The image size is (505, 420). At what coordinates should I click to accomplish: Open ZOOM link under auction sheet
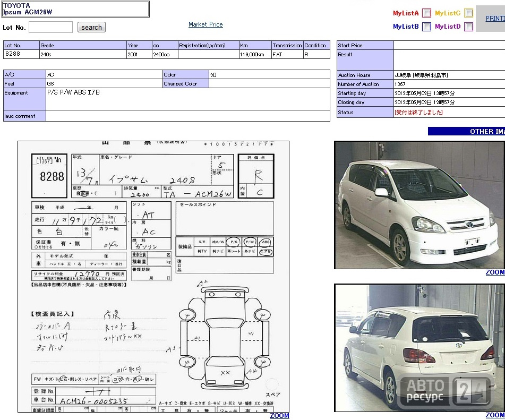(279, 416)
